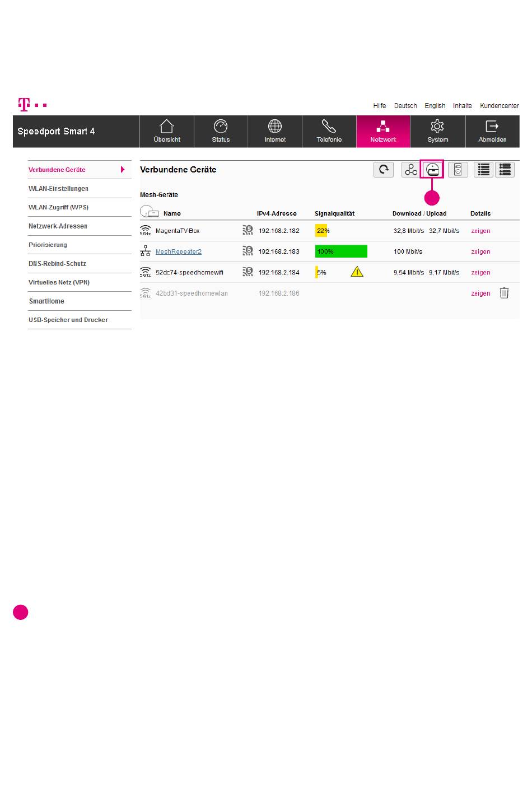Open the network topology view icon
The height and width of the screenshot is (798, 532).
point(410,170)
